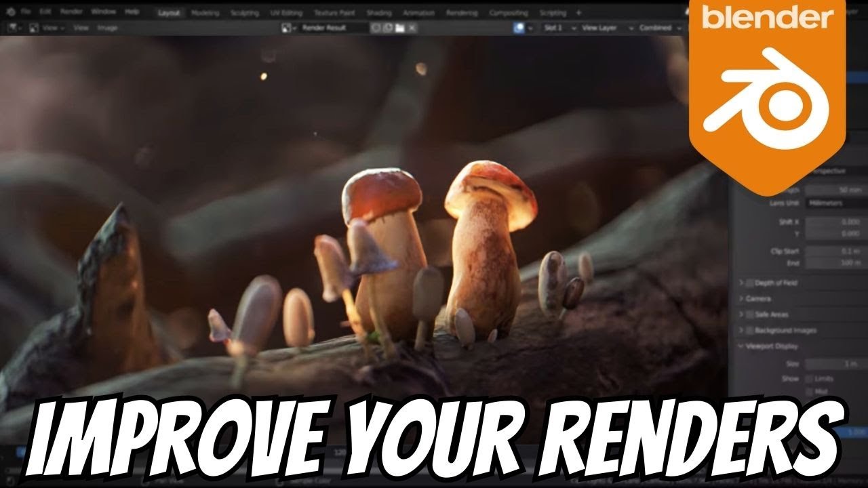Enable the Background Images checkbox
The image size is (868, 488).
[x=750, y=331]
